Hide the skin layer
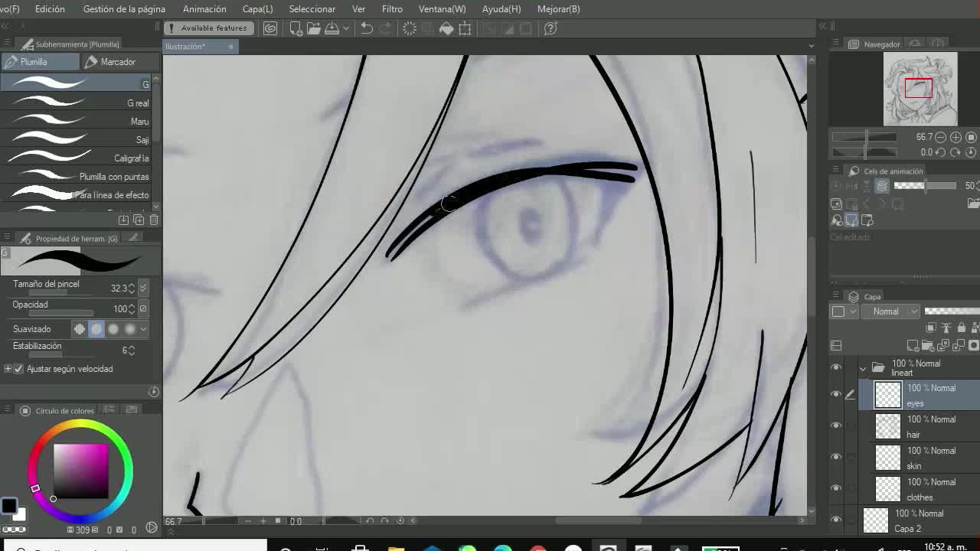Screen dimensions: 980x551 (836, 457)
